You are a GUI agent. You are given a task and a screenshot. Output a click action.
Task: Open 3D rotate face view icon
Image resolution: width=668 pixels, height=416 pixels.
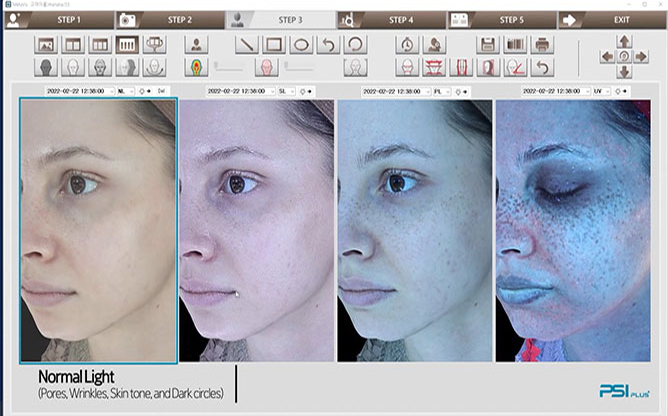point(155,44)
